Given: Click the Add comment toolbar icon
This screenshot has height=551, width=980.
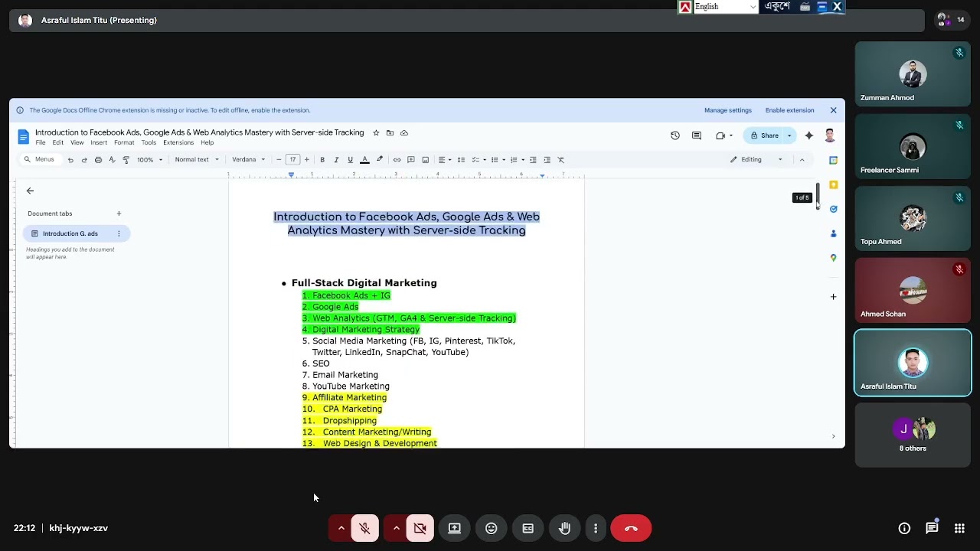Looking at the screenshot, I should (411, 160).
